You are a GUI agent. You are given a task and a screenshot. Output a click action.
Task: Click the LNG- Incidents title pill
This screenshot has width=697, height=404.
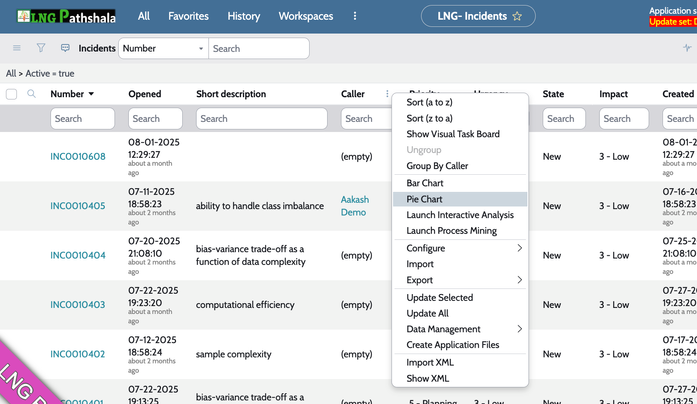(478, 16)
